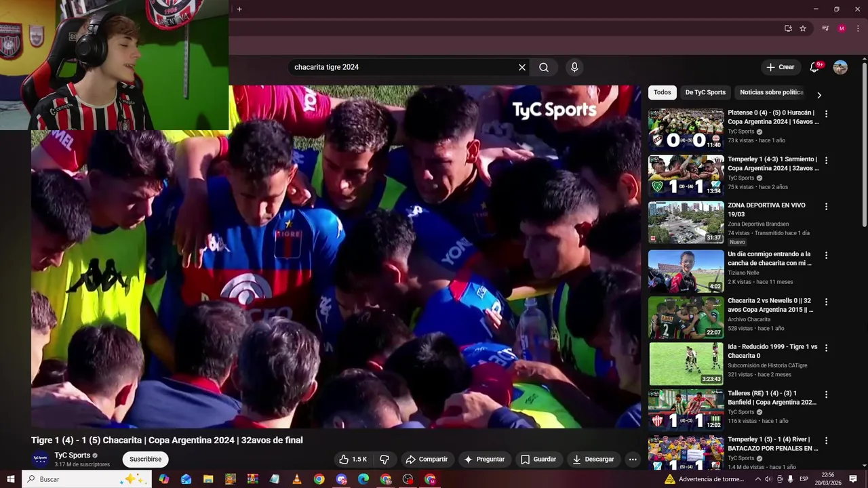Open options for Temperley 1 (4-3) Sarmiento video

pyautogui.click(x=826, y=161)
